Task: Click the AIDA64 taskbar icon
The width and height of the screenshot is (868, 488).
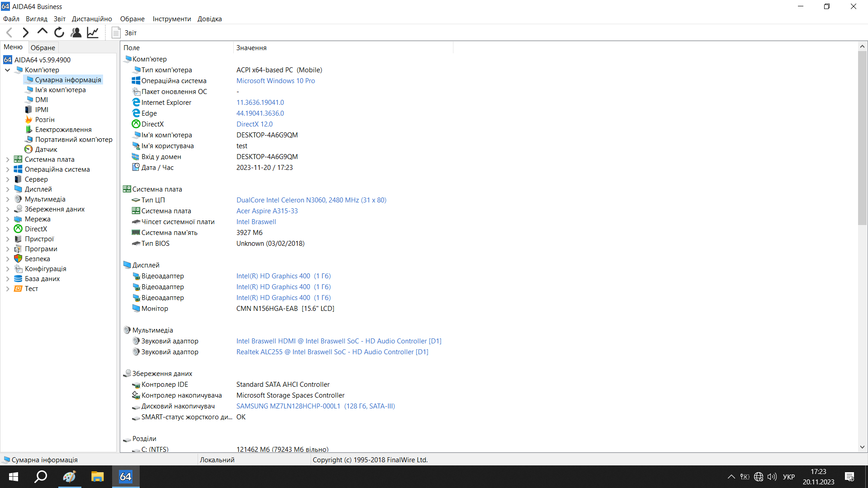Action: tap(126, 477)
